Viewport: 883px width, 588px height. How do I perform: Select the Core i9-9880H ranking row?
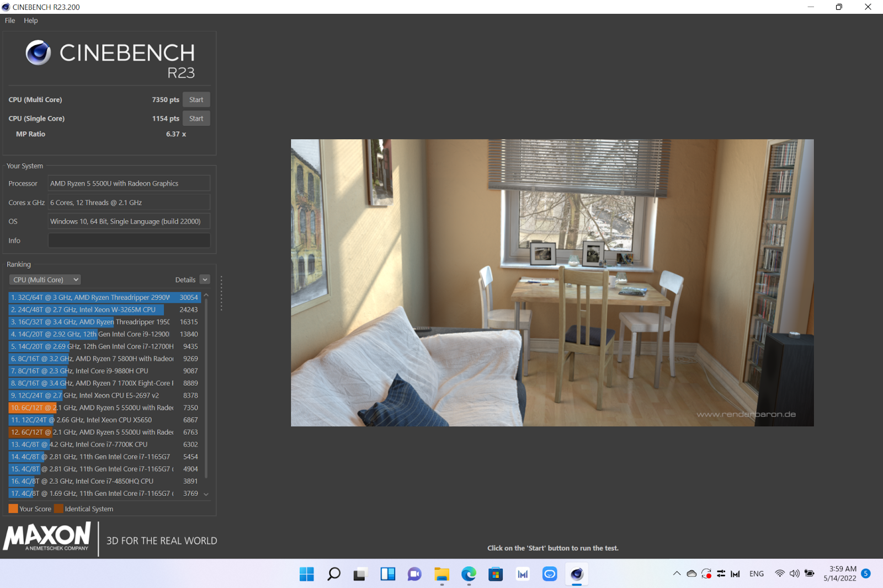point(104,371)
